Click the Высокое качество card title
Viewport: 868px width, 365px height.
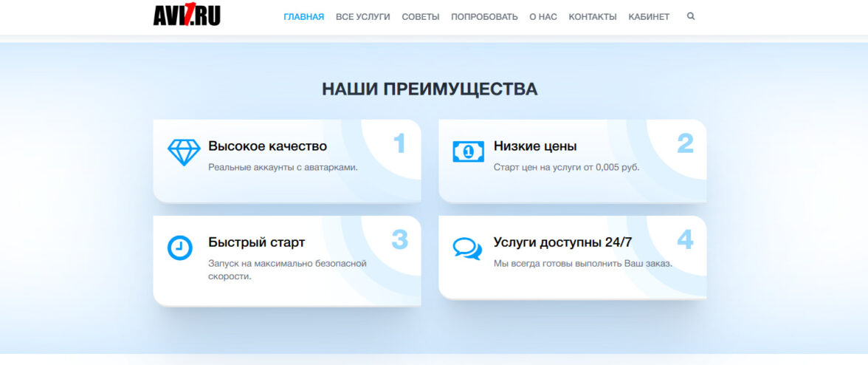(x=267, y=146)
